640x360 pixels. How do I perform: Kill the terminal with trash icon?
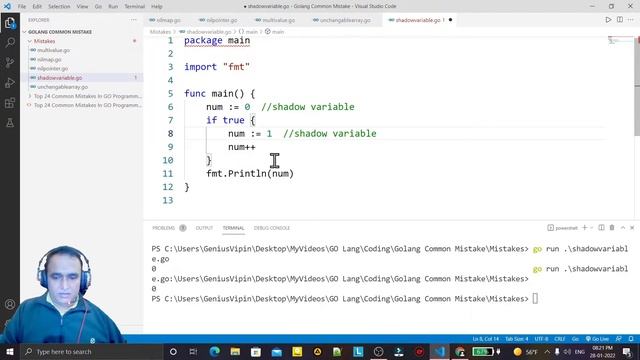click(612, 228)
